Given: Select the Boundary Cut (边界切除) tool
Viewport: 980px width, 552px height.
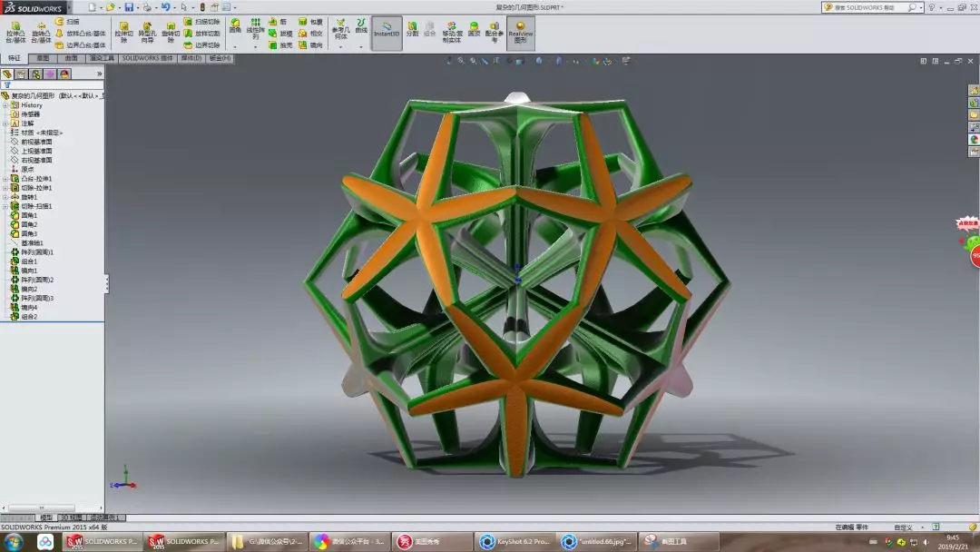Looking at the screenshot, I should (x=201, y=45).
